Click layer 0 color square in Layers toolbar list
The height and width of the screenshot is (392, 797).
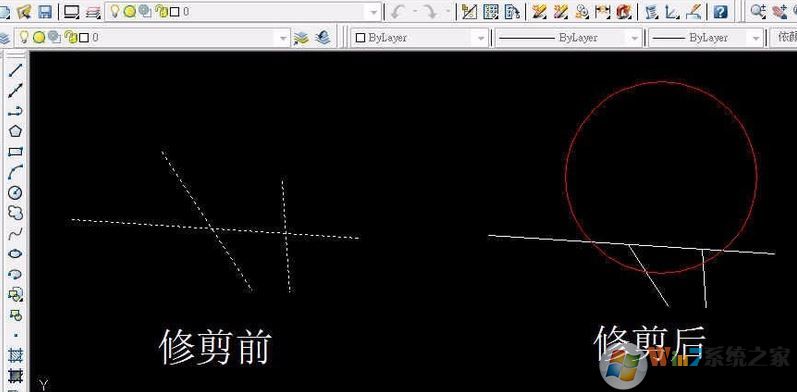point(84,38)
